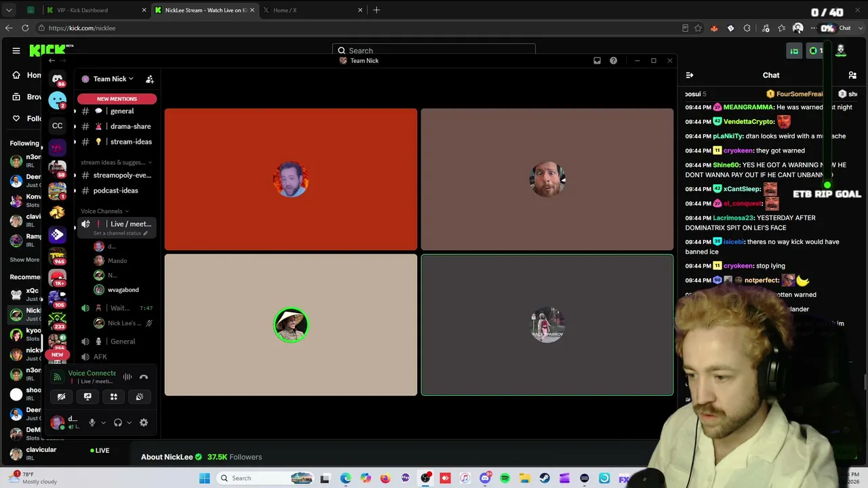
Task: Open browser extensions puzzle icon
Action: click(x=747, y=28)
